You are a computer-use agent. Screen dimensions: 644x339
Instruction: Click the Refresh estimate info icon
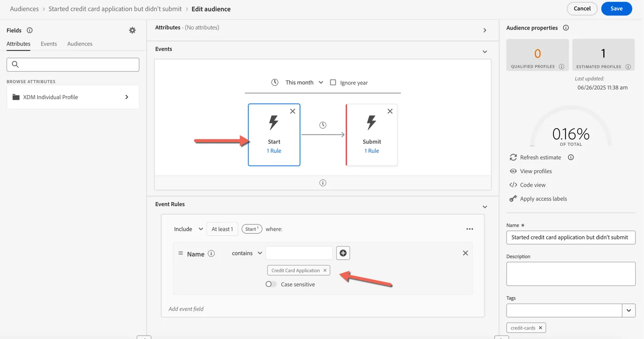coord(571,157)
